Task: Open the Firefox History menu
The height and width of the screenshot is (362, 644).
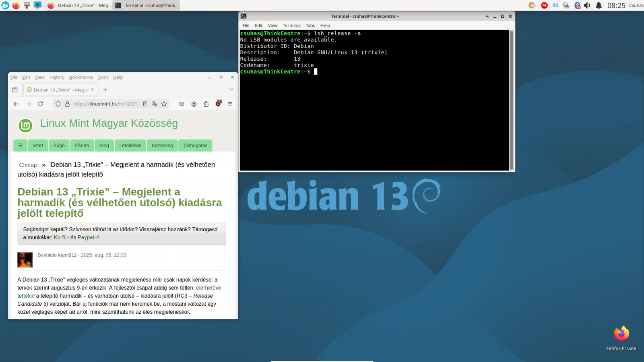Action: click(x=57, y=77)
